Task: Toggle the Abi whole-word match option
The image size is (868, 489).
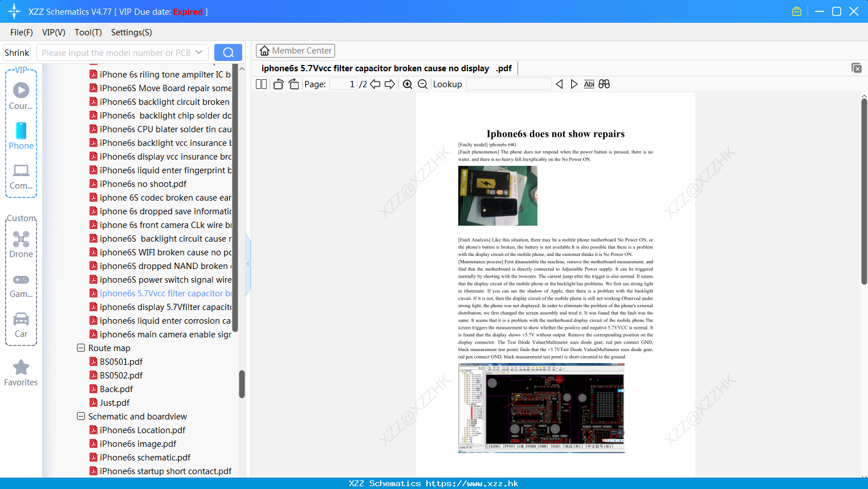Action: [x=589, y=84]
